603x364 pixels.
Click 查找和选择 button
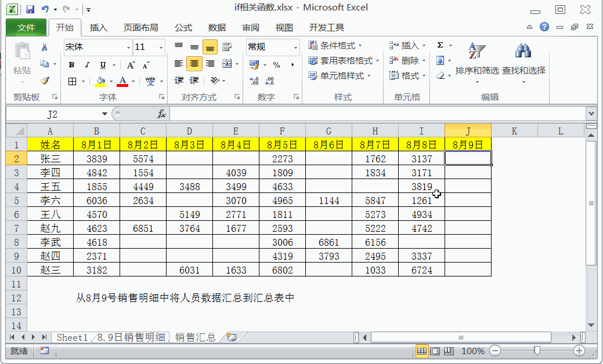coord(523,63)
